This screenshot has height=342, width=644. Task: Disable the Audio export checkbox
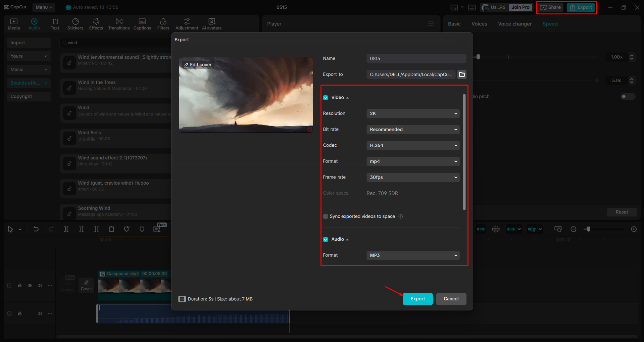click(326, 239)
